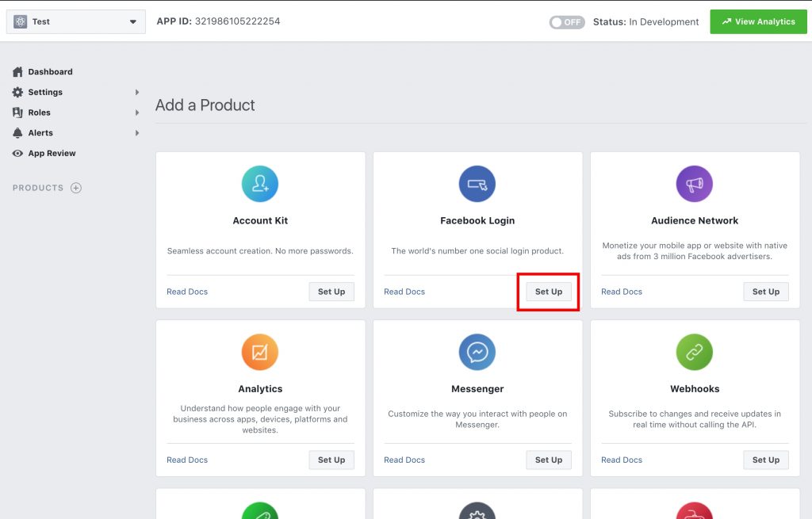The height and width of the screenshot is (519, 812).
Task: Click the orange Analytics chart icon
Action: [x=260, y=352]
